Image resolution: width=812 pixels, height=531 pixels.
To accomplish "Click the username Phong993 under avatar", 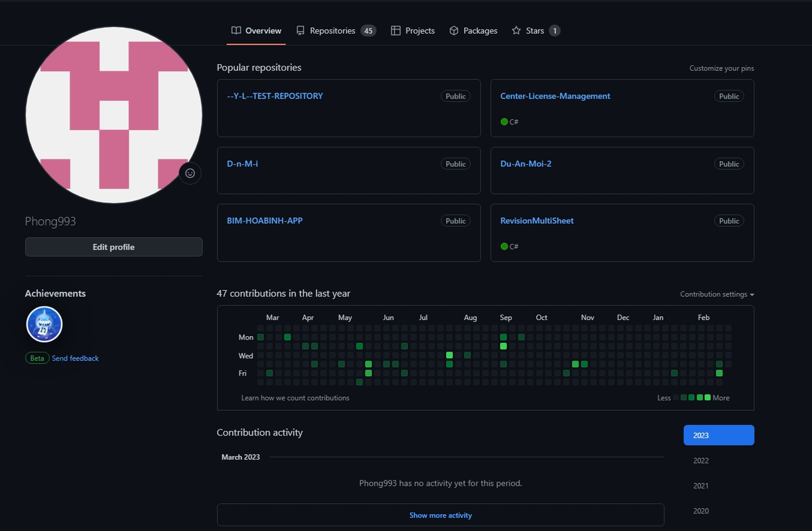I will tap(51, 222).
